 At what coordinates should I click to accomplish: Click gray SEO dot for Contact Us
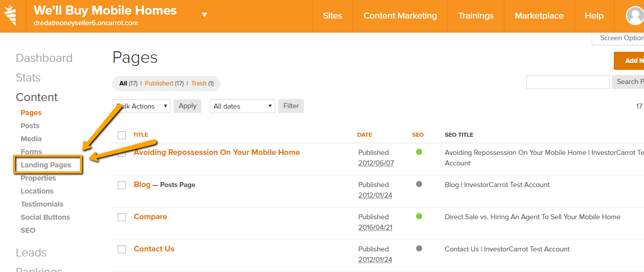tap(419, 248)
